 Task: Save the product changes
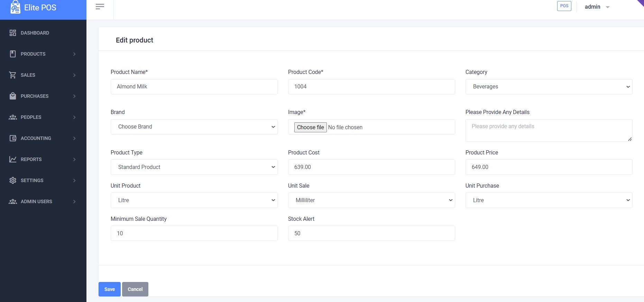pyautogui.click(x=110, y=289)
